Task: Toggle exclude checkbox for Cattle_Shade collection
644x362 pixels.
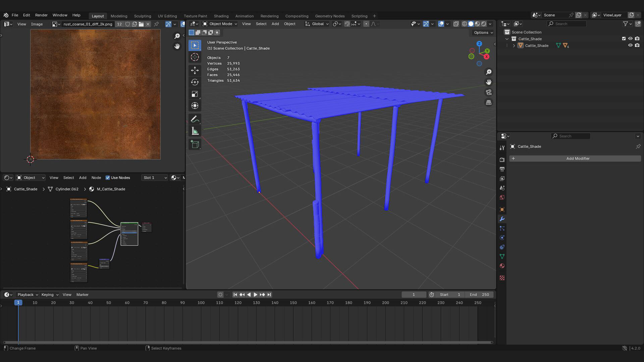Action: tap(624, 39)
